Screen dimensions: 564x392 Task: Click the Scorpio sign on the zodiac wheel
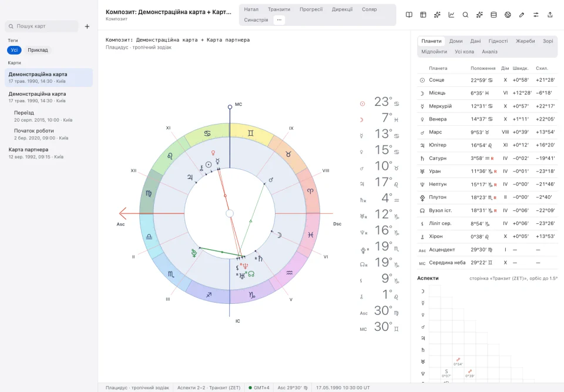pyautogui.click(x=171, y=274)
